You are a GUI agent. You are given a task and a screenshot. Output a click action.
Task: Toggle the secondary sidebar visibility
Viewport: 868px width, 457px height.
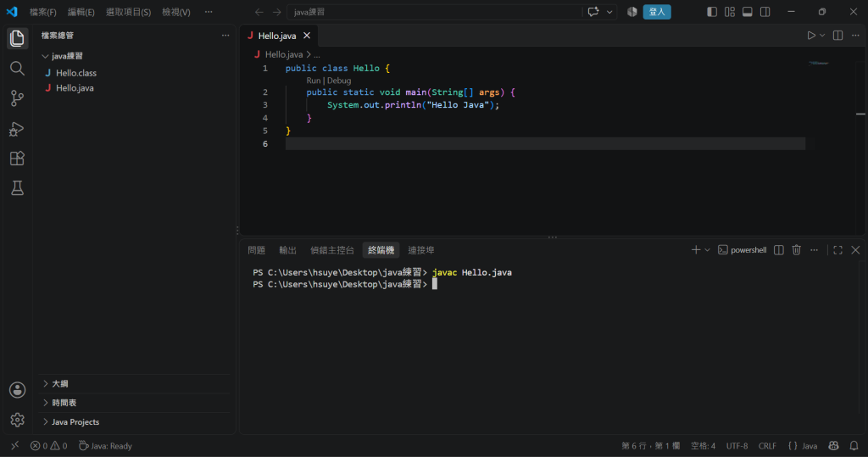(x=765, y=12)
